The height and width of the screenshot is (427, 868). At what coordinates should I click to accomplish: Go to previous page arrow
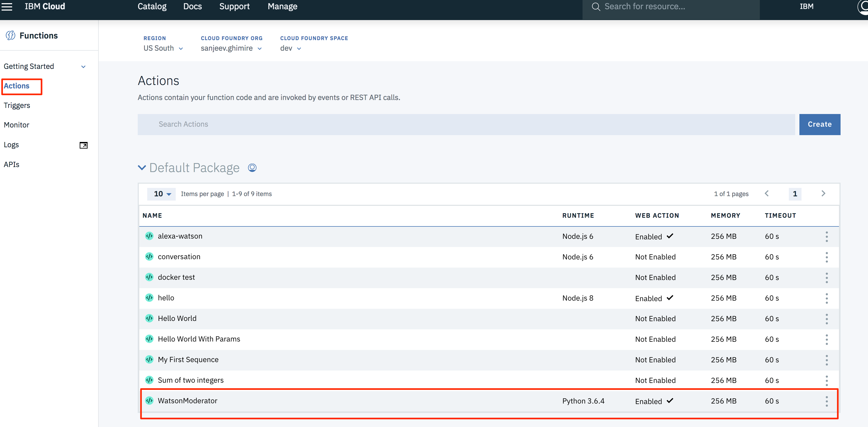pyautogui.click(x=767, y=193)
